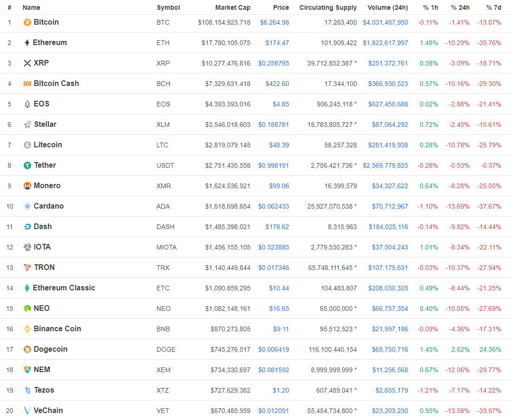This screenshot has height=420, width=511.
Task: Open the Ethereum Classic name link
Action: pos(64,288)
